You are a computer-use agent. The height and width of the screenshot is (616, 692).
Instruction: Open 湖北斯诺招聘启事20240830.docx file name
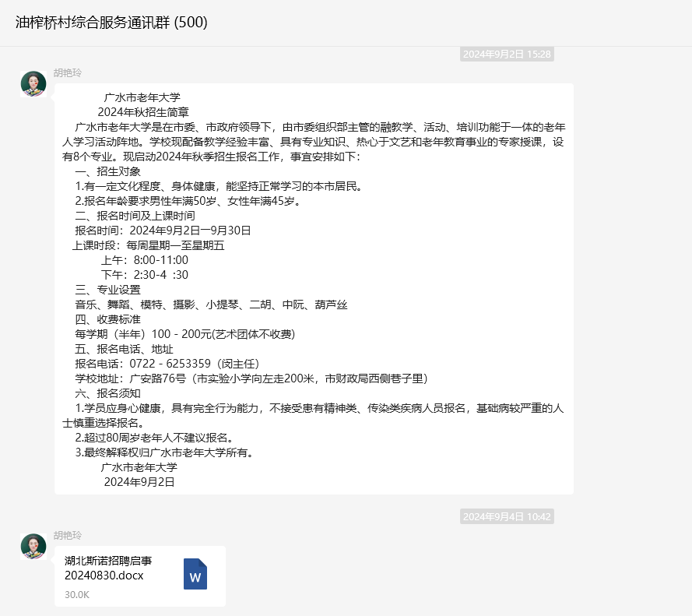coord(108,568)
